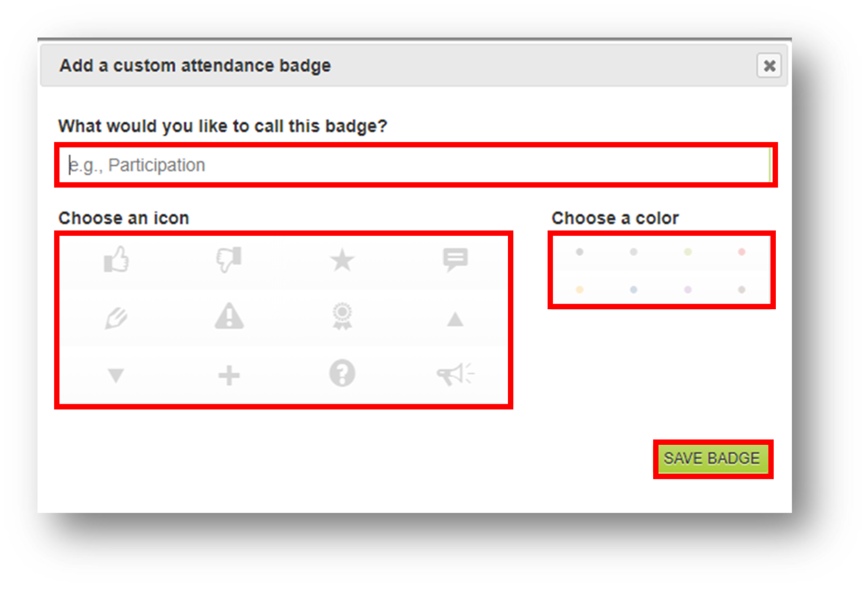Choose the star icon for the badge
The width and height of the screenshot is (868, 589).
coord(342,260)
